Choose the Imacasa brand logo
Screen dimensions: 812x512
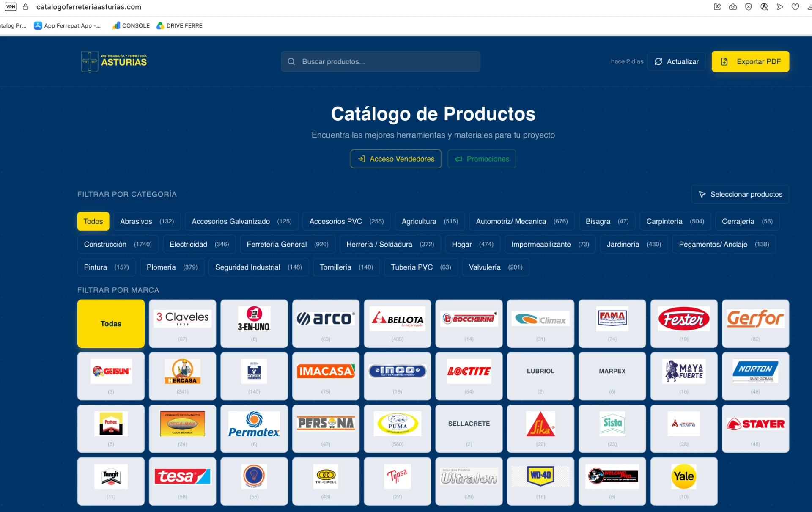[x=326, y=376]
